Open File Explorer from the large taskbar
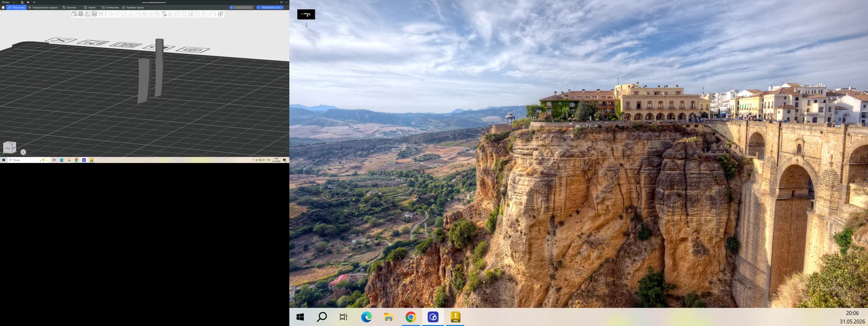 (x=388, y=317)
